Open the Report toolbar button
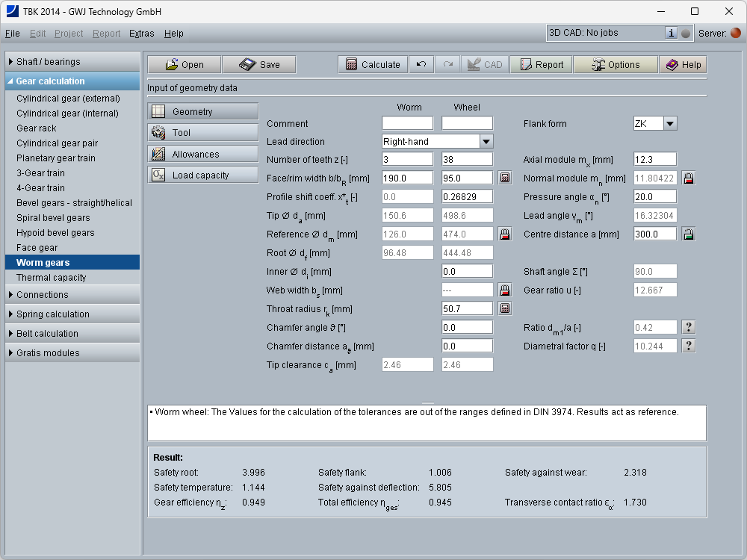 click(542, 65)
